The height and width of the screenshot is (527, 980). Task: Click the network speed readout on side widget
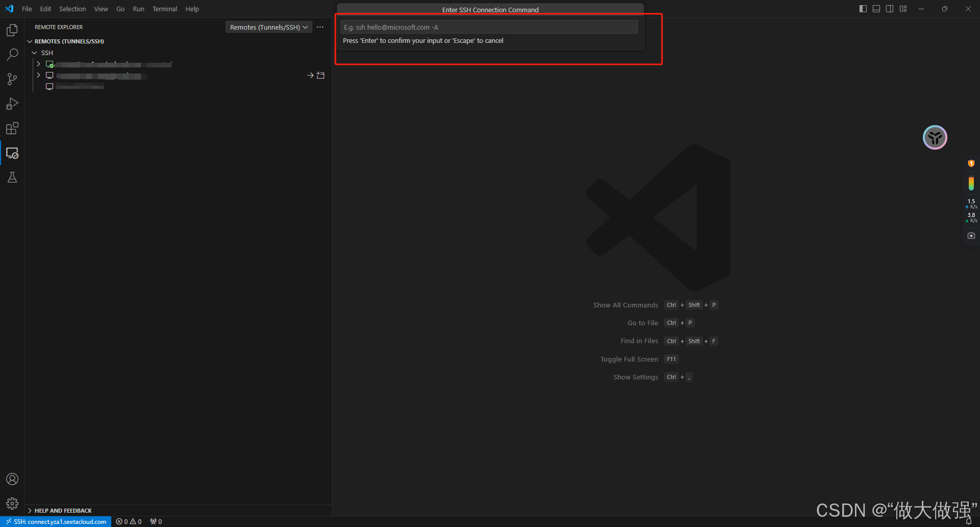tap(971, 211)
